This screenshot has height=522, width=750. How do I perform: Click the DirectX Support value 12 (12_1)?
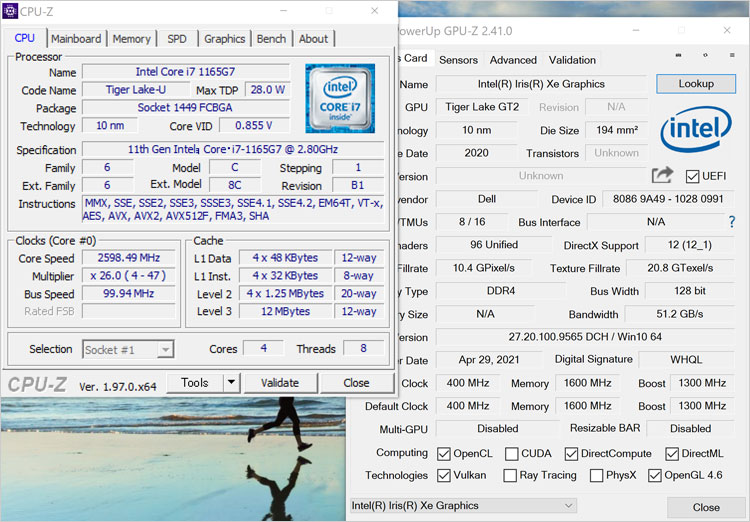[690, 245]
